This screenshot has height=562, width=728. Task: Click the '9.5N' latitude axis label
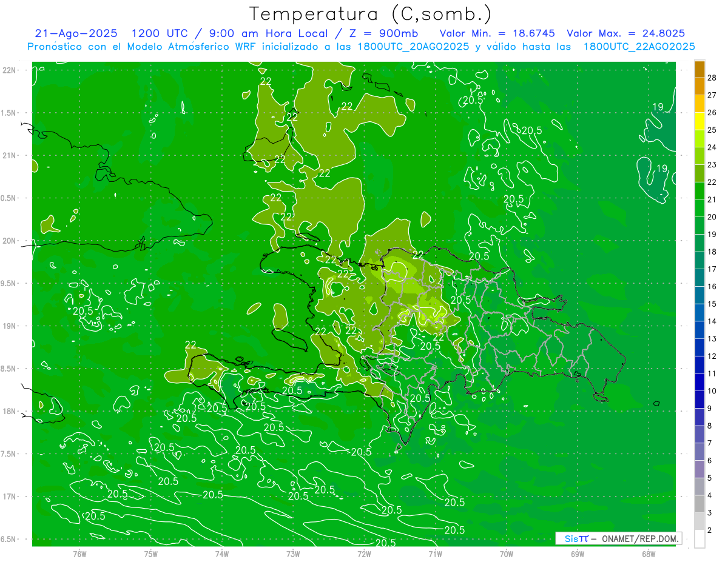click(x=9, y=284)
